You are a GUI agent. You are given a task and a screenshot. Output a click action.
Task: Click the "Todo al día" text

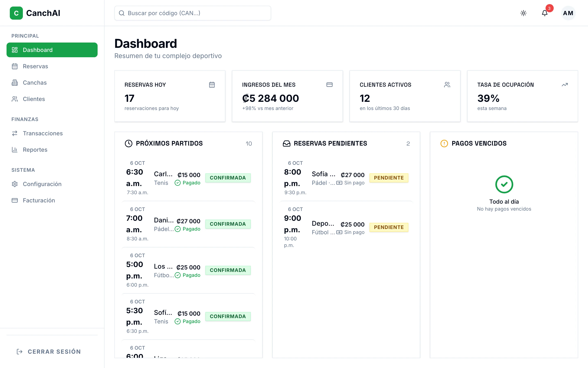click(504, 202)
